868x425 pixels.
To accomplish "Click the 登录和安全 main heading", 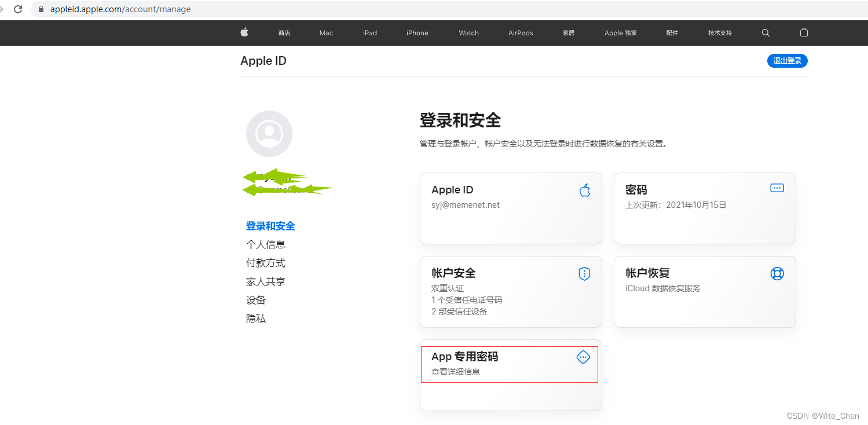I will click(x=460, y=120).
